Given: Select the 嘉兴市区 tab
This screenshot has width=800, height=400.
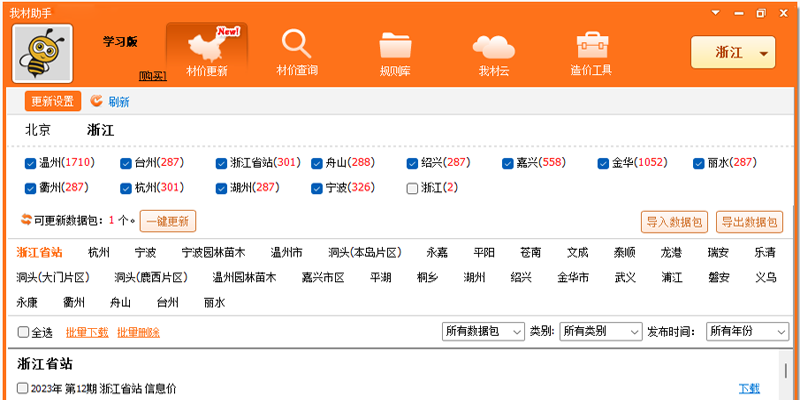Looking at the screenshot, I should pyautogui.click(x=323, y=278).
